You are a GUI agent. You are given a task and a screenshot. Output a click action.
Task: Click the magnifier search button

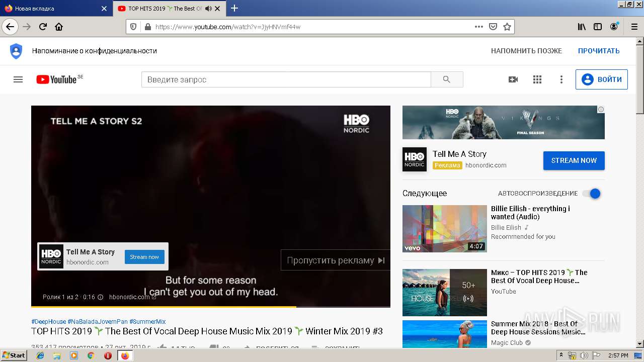point(447,79)
